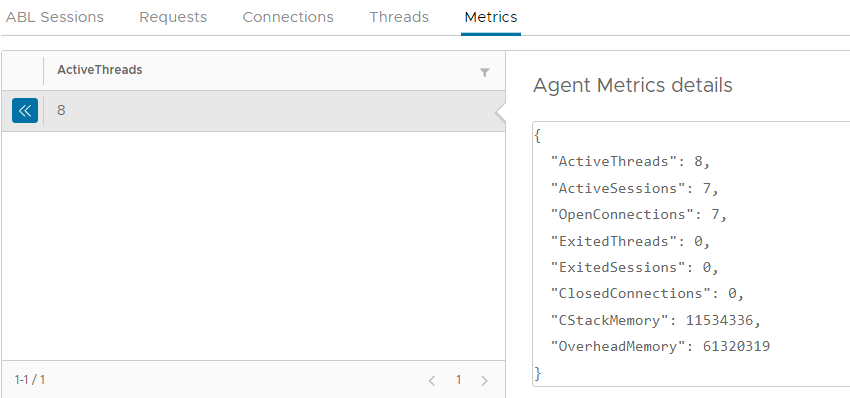
Task: Click the ClosedConnections entry in JSON
Action: tap(647, 294)
